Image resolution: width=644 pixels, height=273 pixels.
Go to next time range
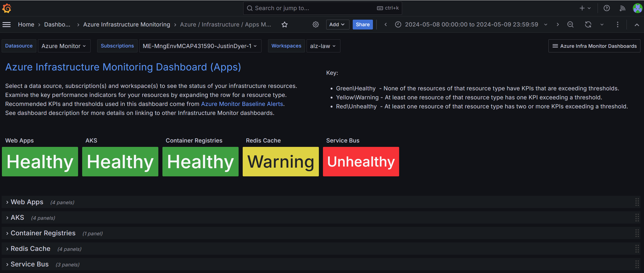tap(557, 25)
